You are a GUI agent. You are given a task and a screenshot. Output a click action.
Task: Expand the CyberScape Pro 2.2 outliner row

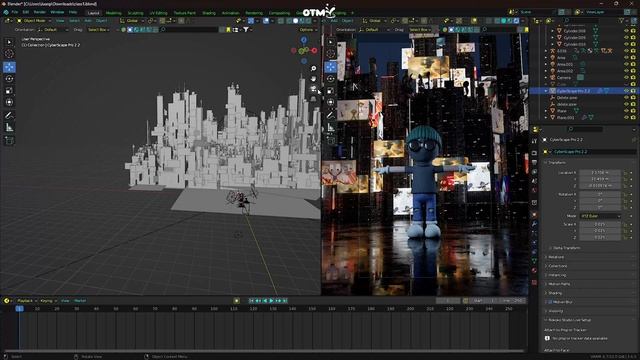tap(546, 91)
